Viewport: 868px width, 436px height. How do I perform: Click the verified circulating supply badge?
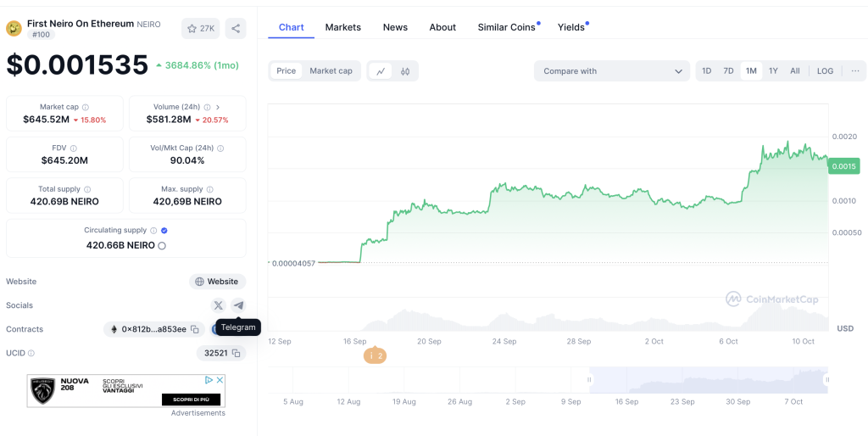[x=164, y=230]
